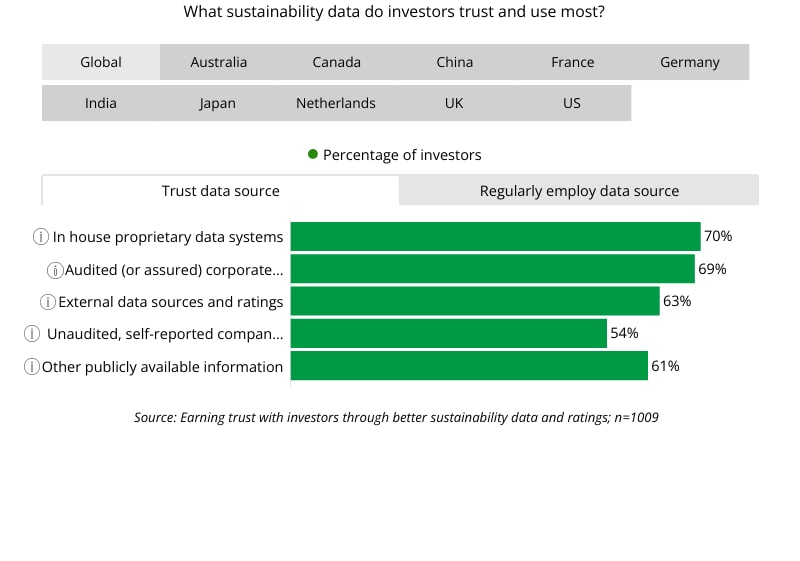Image resolution: width=800 pixels, height=561 pixels.
Task: Click the 70% In house proprietary bar
Action: (x=495, y=237)
